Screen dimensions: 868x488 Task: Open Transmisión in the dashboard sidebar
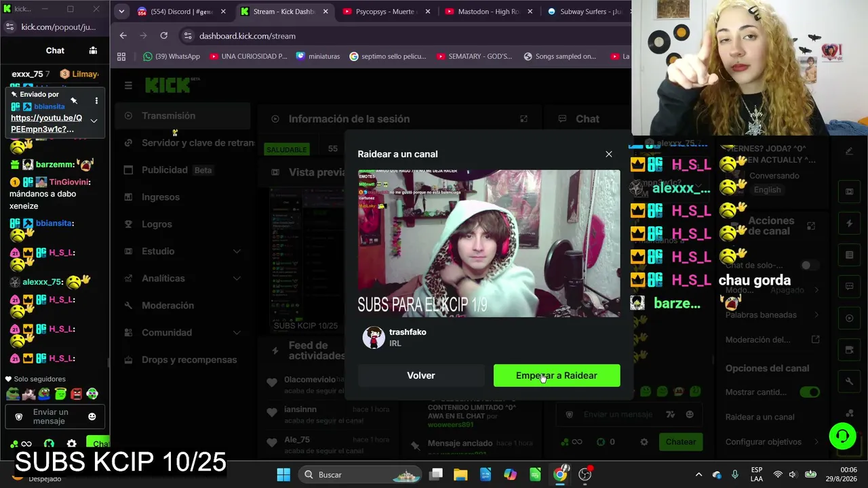183,116
